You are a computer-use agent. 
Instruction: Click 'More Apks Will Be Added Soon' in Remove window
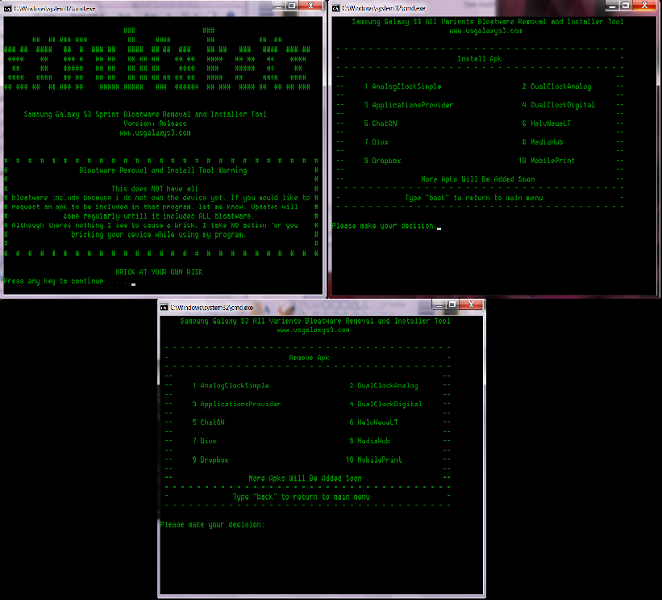[305, 478]
